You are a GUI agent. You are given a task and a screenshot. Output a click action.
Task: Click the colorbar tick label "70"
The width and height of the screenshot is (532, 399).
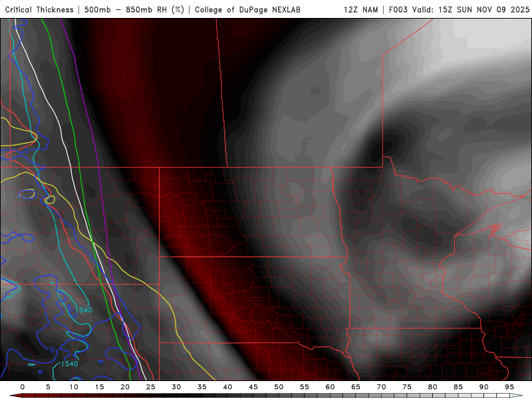click(x=381, y=387)
